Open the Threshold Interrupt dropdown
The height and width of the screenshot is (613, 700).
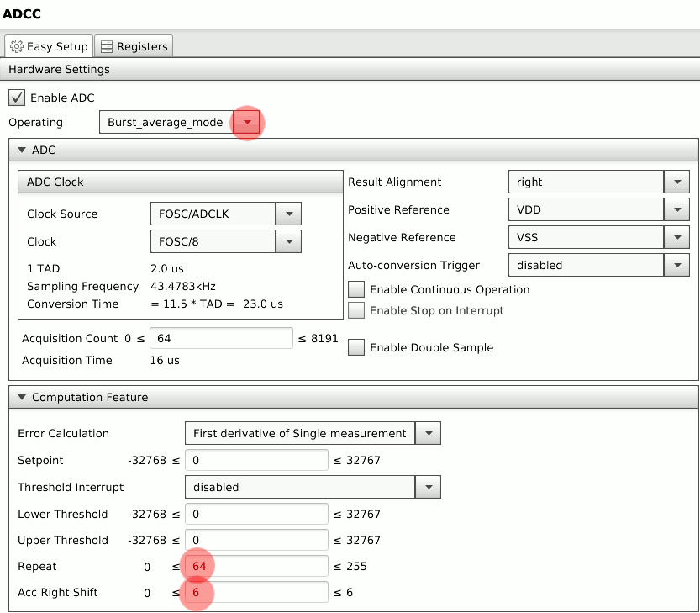428,487
